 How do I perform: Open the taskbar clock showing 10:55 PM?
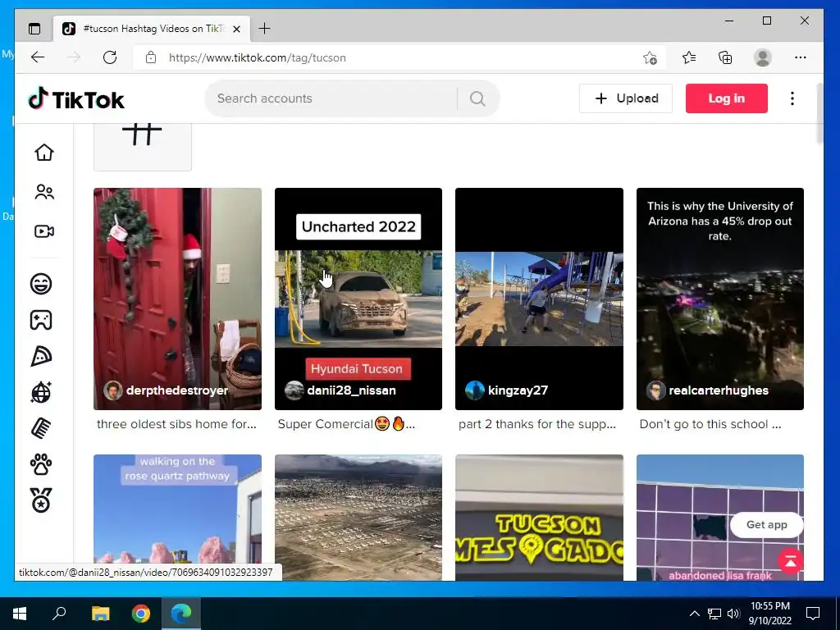(x=769, y=614)
